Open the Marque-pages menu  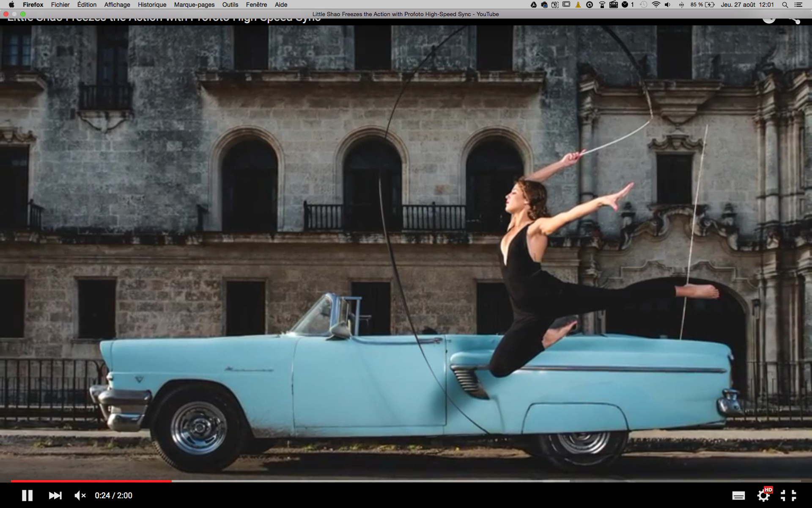point(194,5)
